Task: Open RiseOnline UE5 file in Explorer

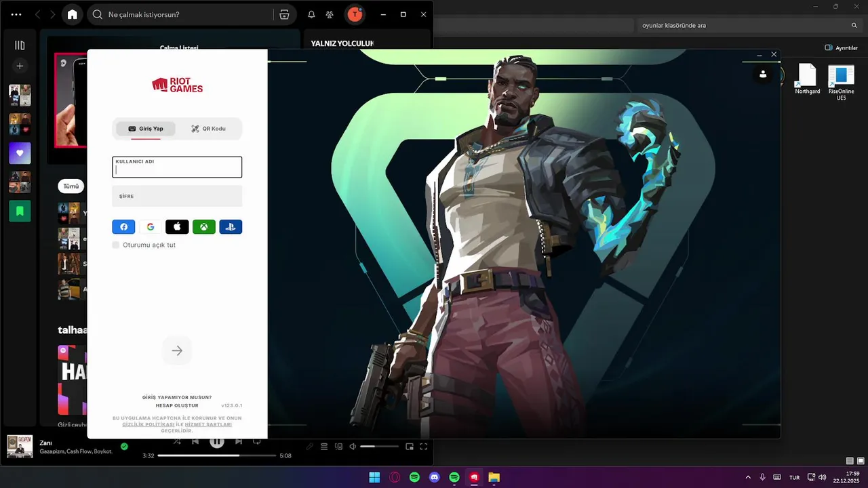Action: (841, 83)
